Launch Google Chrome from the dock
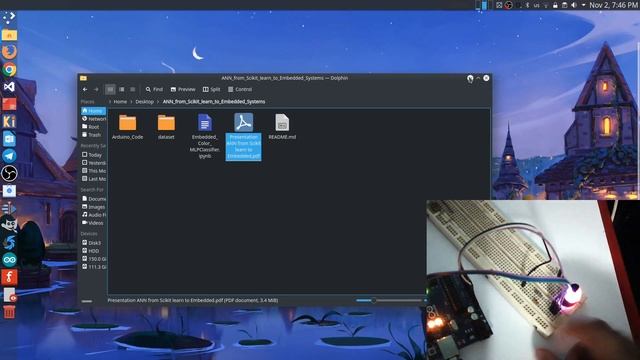The width and height of the screenshot is (640, 360). pyautogui.click(x=9, y=69)
